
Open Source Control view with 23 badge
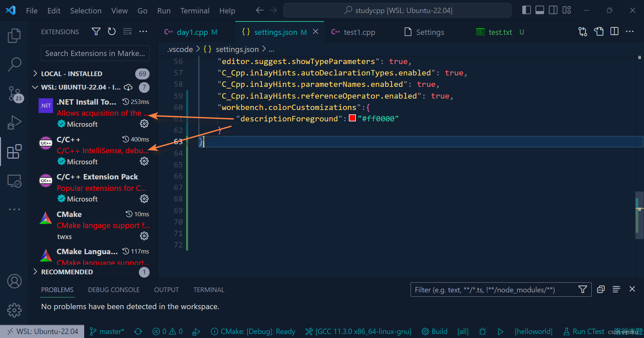[x=15, y=94]
